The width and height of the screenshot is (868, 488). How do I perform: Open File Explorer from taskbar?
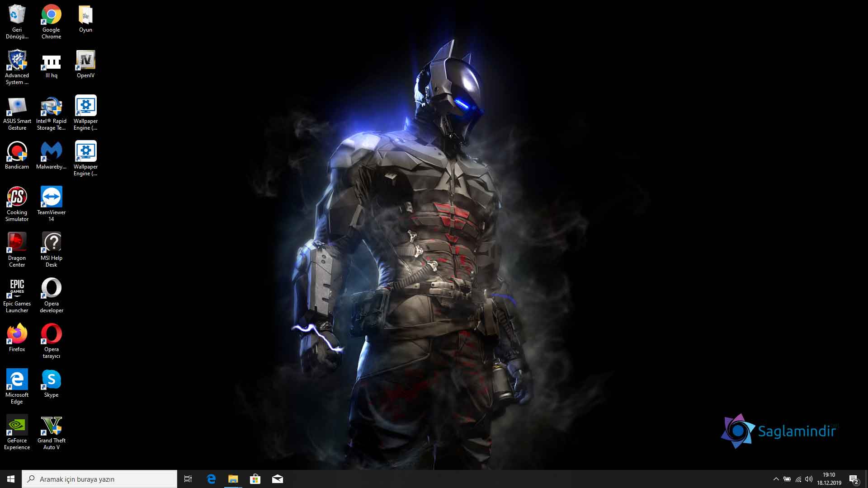point(233,479)
